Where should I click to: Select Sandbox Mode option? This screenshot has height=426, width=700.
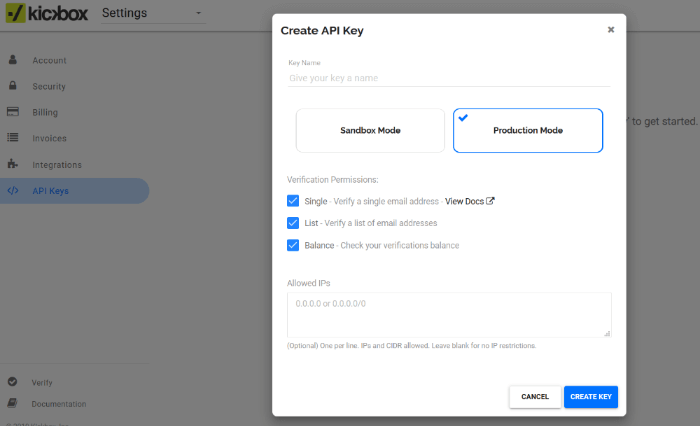click(370, 130)
